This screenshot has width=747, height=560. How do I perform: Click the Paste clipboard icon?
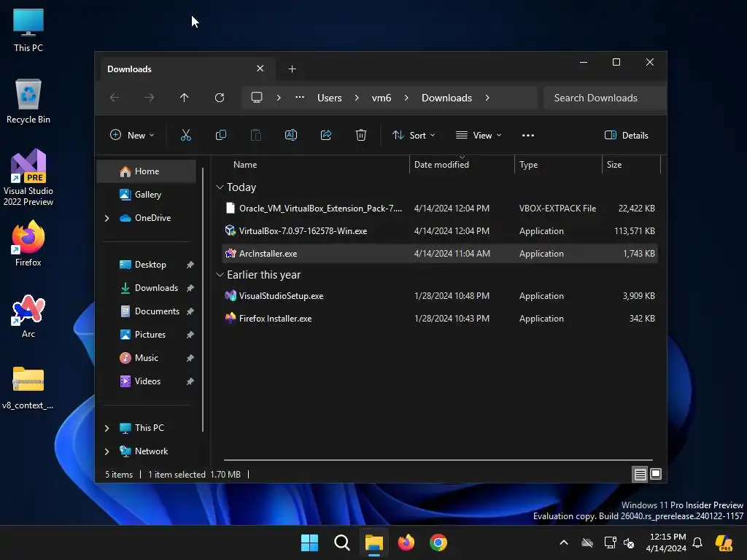click(256, 135)
